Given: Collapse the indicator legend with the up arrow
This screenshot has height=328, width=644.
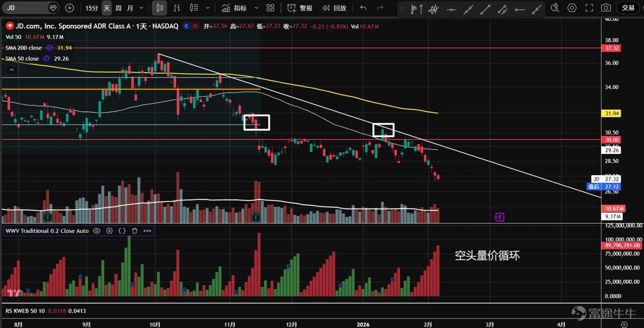Looking at the screenshot, I should pyautogui.click(x=12, y=70).
